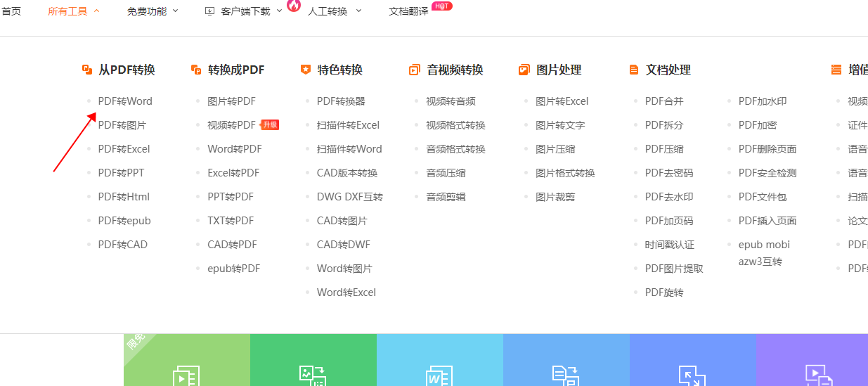Select PDF拆分 tool
This screenshot has height=386, width=868.
665,125
